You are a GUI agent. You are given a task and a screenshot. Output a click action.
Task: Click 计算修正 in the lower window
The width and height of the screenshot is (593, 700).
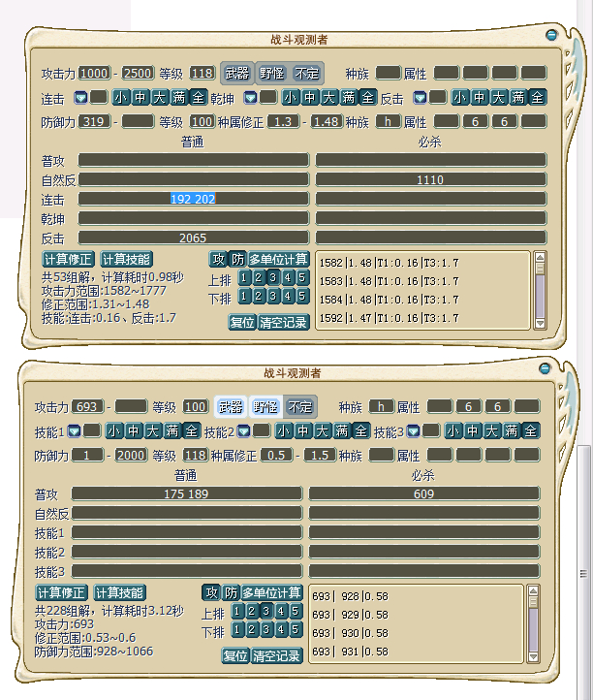pyautogui.click(x=62, y=592)
